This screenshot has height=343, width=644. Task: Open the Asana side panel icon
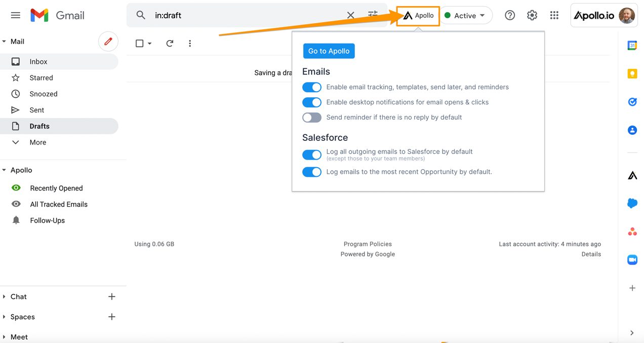click(x=632, y=232)
